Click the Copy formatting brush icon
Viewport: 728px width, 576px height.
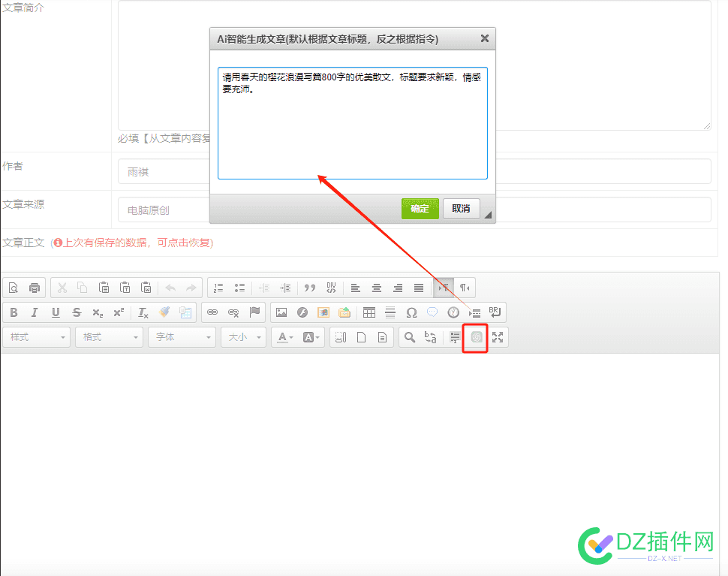pyautogui.click(x=164, y=312)
